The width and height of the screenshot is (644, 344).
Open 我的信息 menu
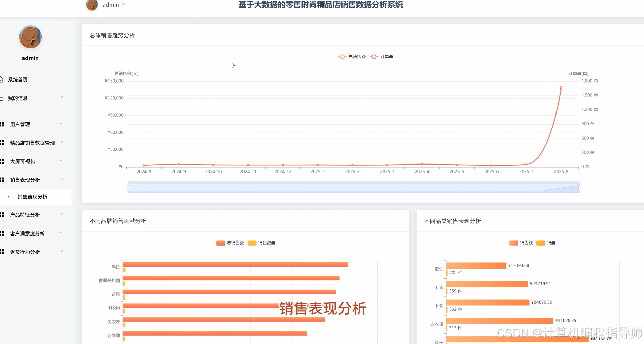18,98
